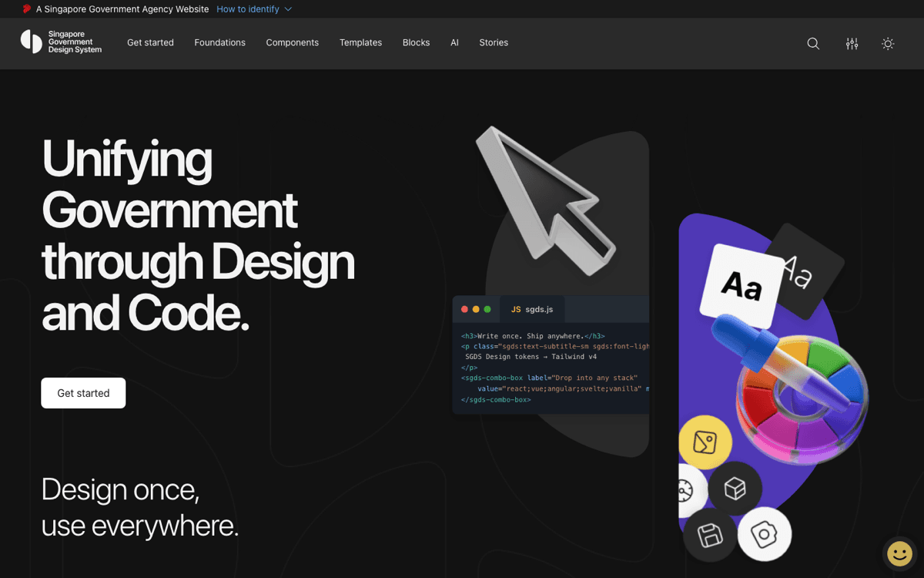Click the yellow image icon circle
Screen dimensions: 924x578
pyautogui.click(x=705, y=442)
